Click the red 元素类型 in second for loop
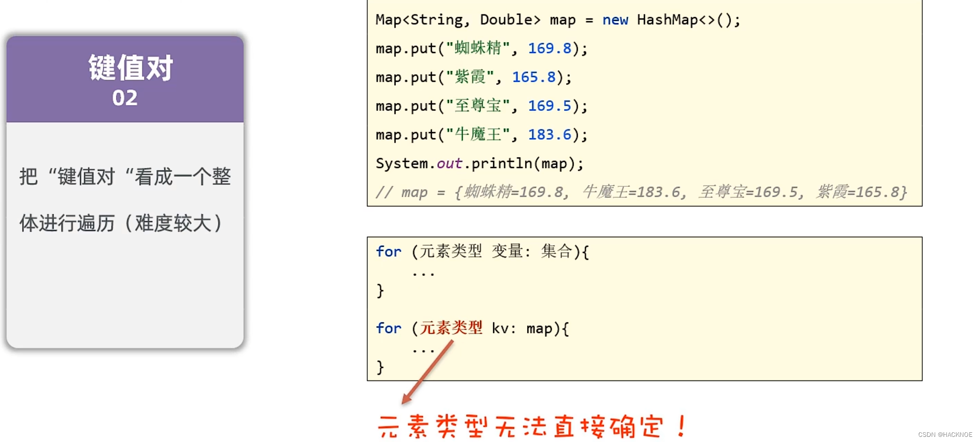Viewport: 980px width, 442px height. (x=451, y=328)
